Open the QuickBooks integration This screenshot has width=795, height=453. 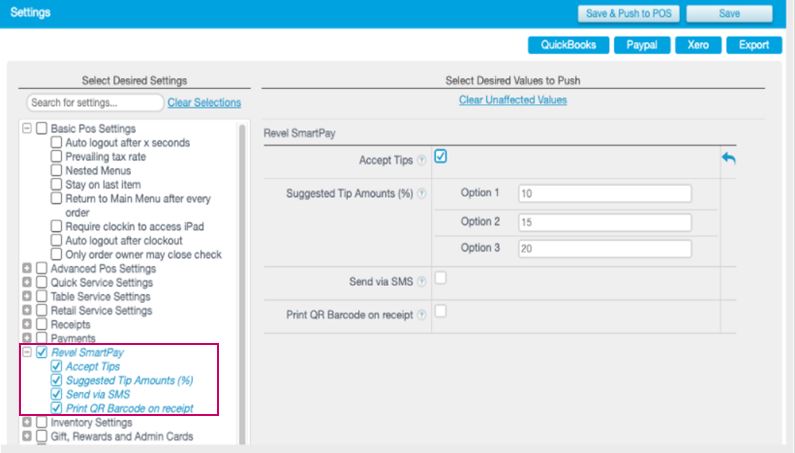[x=568, y=45]
